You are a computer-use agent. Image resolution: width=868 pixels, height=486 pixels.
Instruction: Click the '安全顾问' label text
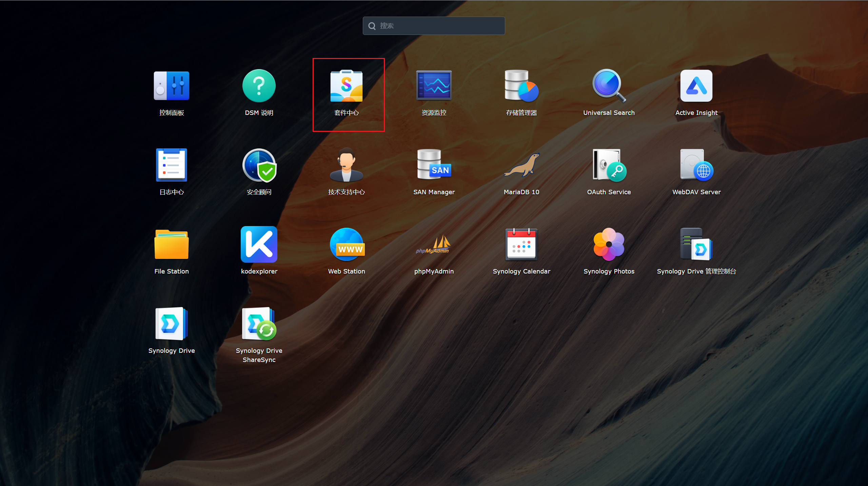point(259,192)
